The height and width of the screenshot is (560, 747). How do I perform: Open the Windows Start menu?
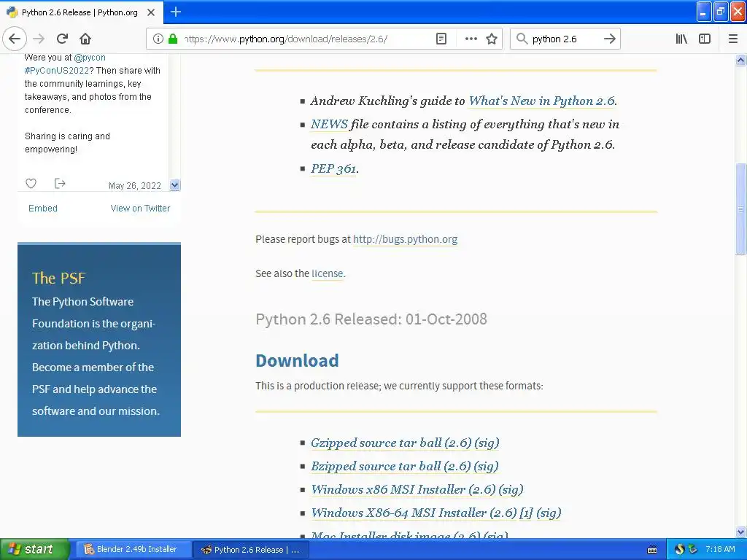tap(34, 549)
